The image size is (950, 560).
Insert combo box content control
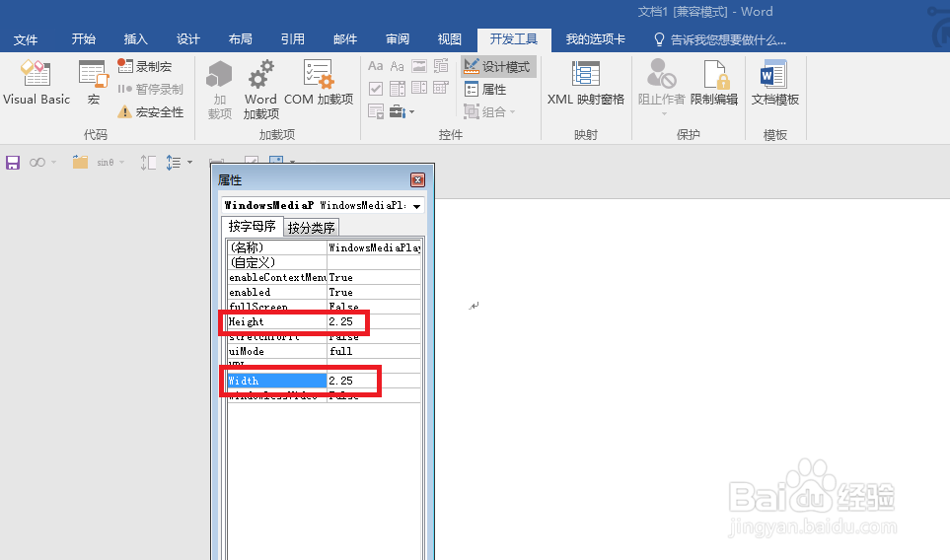tap(398, 89)
